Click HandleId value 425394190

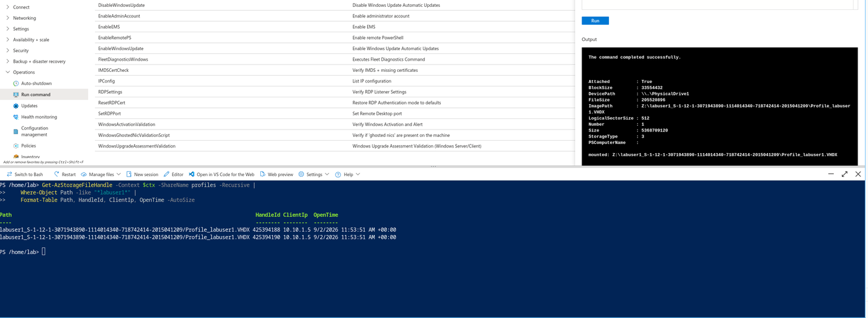tap(266, 237)
